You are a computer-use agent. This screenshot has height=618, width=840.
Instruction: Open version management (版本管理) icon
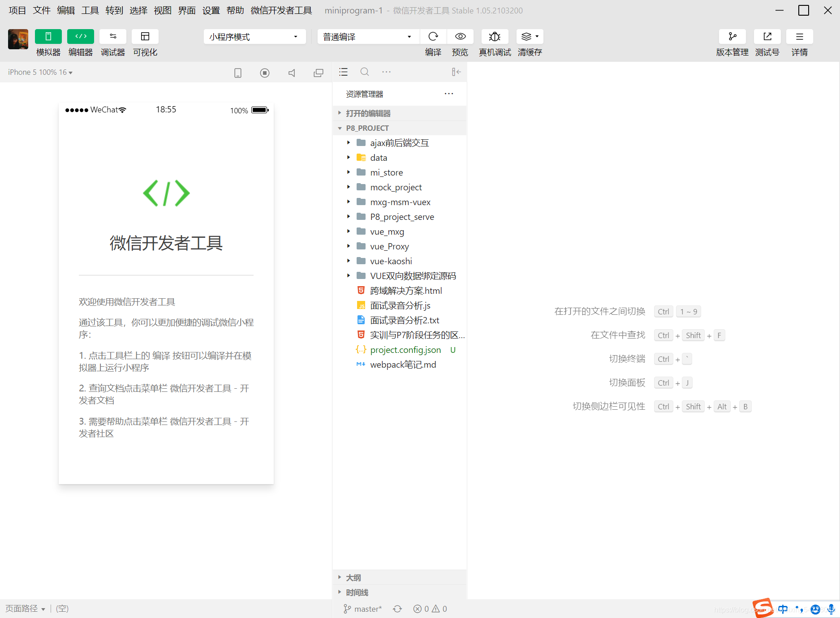click(x=732, y=36)
